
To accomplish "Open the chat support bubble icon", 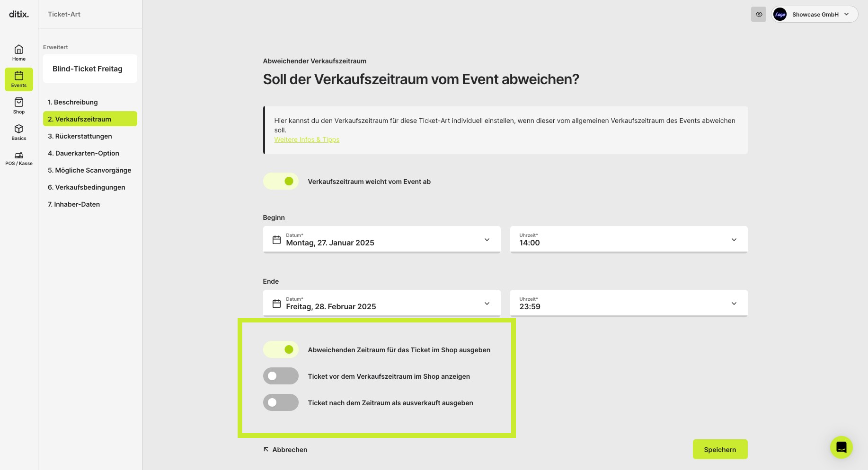I will [x=841, y=447].
